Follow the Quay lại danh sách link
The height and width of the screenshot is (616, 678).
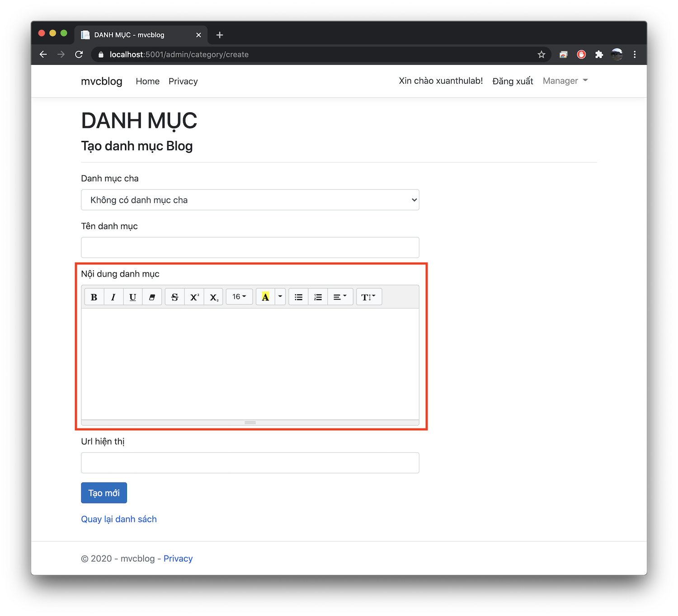(x=119, y=519)
